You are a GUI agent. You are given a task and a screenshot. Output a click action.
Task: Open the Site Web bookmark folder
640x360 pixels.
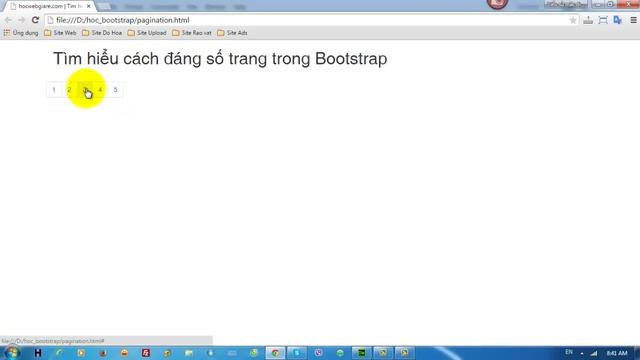(60, 33)
